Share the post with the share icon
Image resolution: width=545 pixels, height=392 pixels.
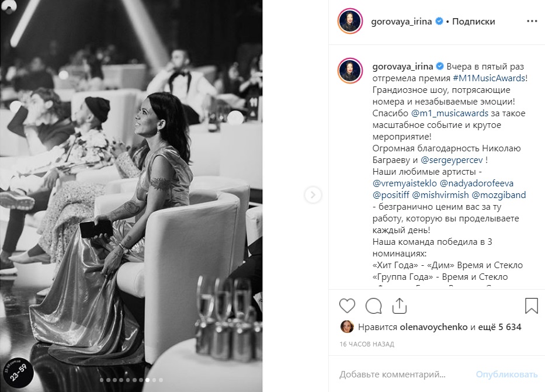click(400, 306)
